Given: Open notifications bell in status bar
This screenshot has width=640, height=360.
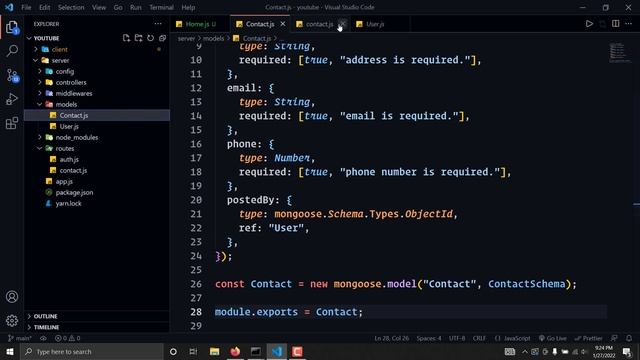Looking at the screenshot, I should 629,338.
